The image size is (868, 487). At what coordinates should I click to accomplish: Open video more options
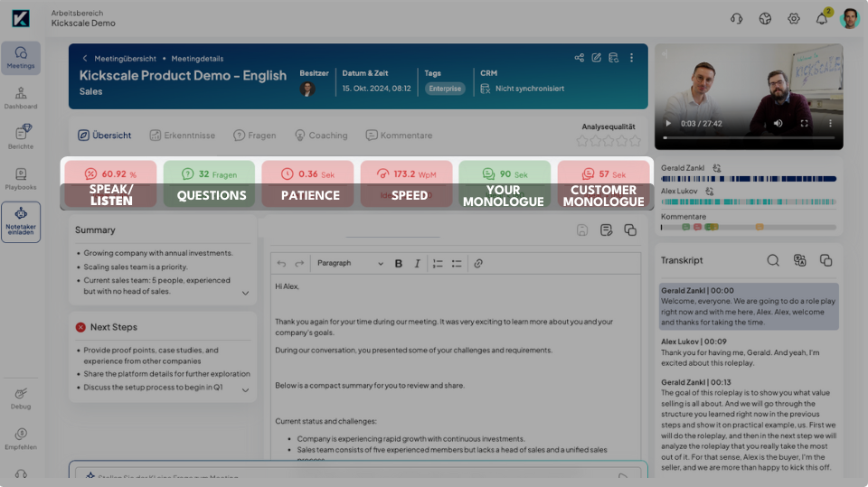click(x=830, y=124)
